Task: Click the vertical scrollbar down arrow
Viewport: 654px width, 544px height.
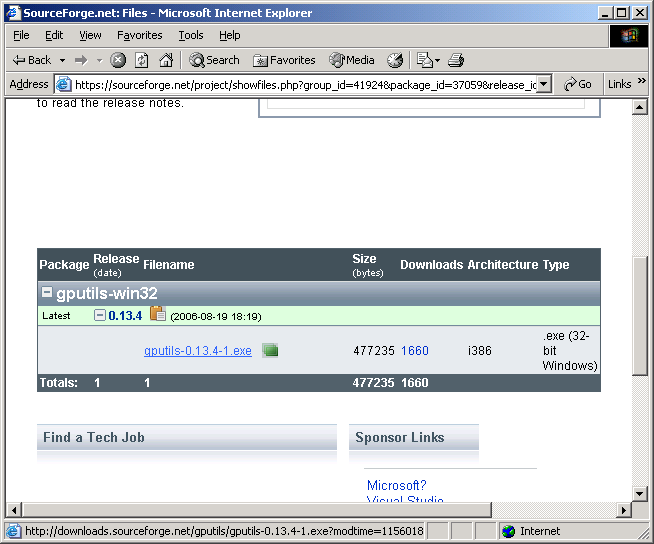Action: click(x=639, y=494)
